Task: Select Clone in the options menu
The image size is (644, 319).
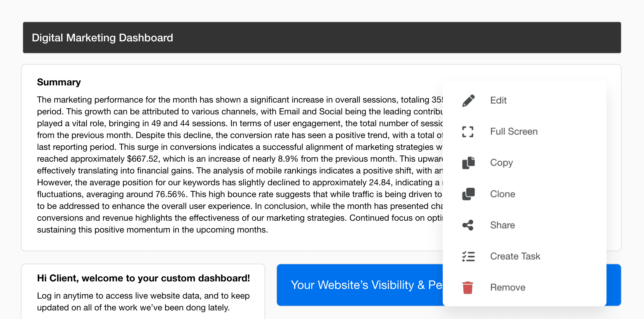Action: pos(502,194)
